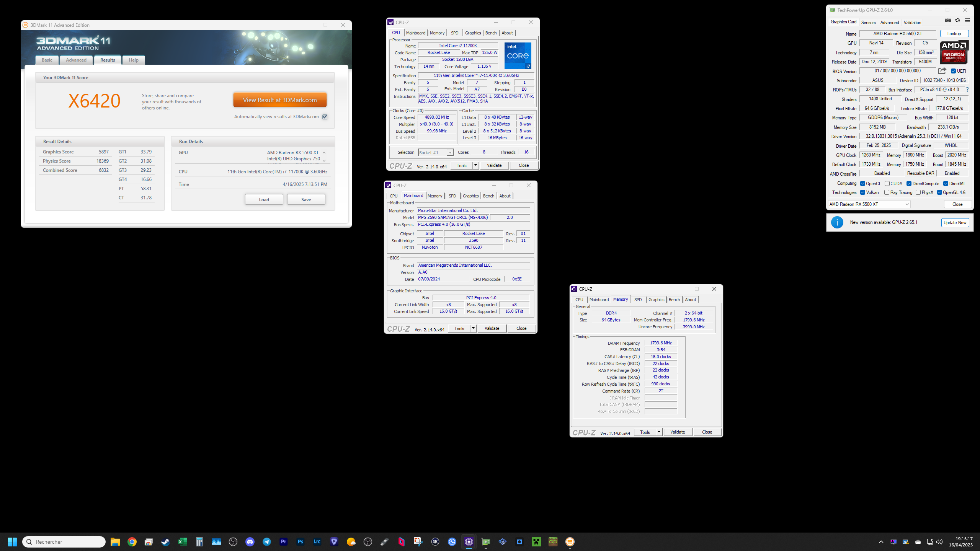Click the taskbar Rechercher search box
Image resolution: width=980 pixels, height=551 pixels.
tap(64, 542)
